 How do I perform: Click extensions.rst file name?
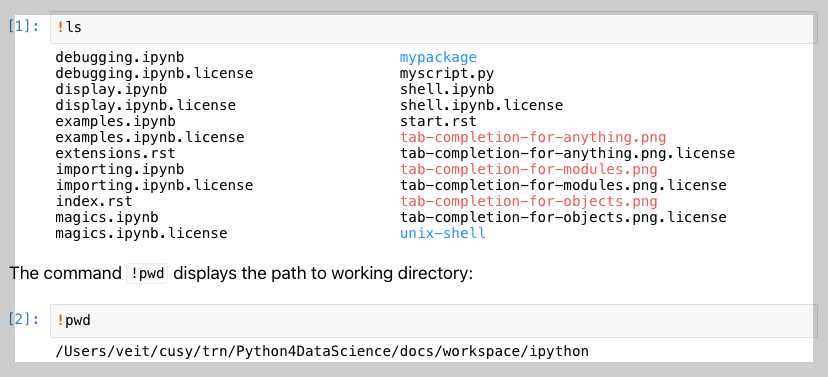tap(115, 154)
